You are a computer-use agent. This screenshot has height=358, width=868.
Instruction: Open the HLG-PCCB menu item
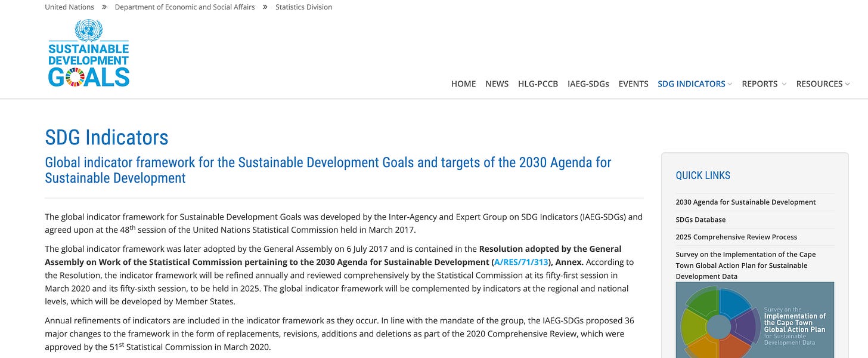point(538,84)
